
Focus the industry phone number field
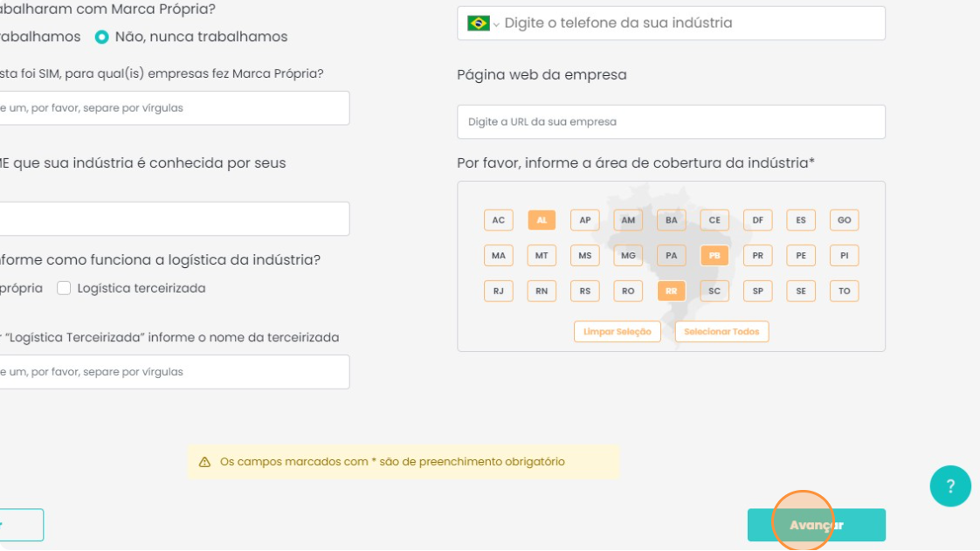690,24
